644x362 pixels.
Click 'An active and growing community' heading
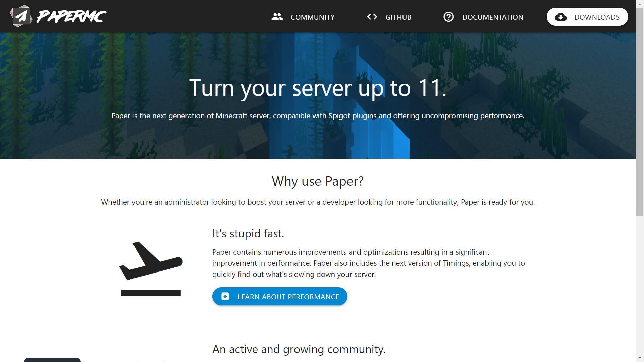pyautogui.click(x=299, y=349)
